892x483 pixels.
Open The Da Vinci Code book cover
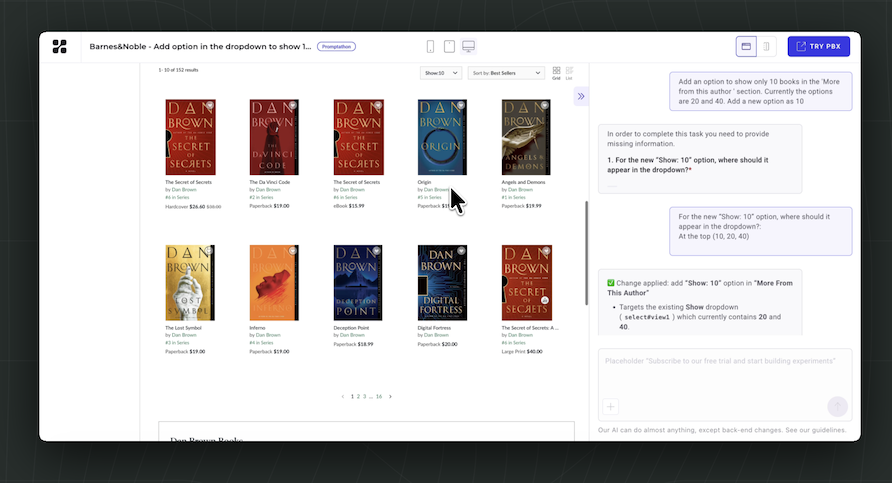[x=274, y=137]
